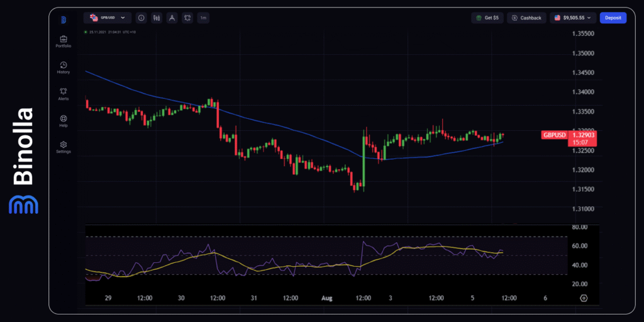Open the Alerts bell in sidebar

click(63, 94)
